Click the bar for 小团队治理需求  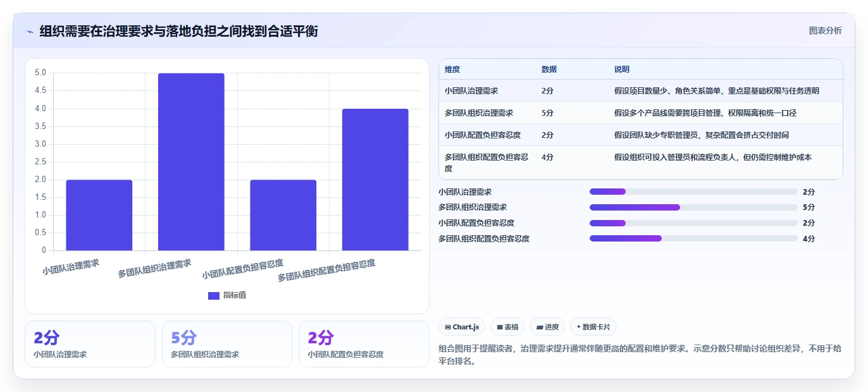click(x=99, y=215)
